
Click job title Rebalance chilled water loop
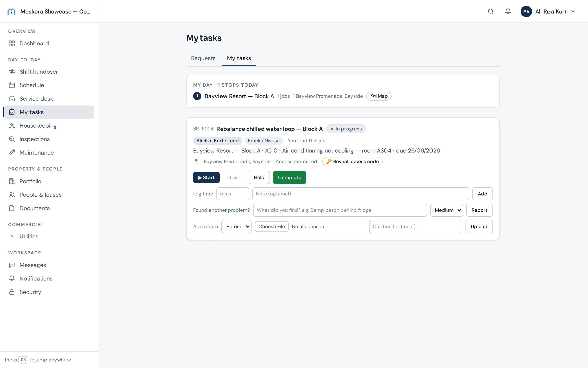click(269, 129)
